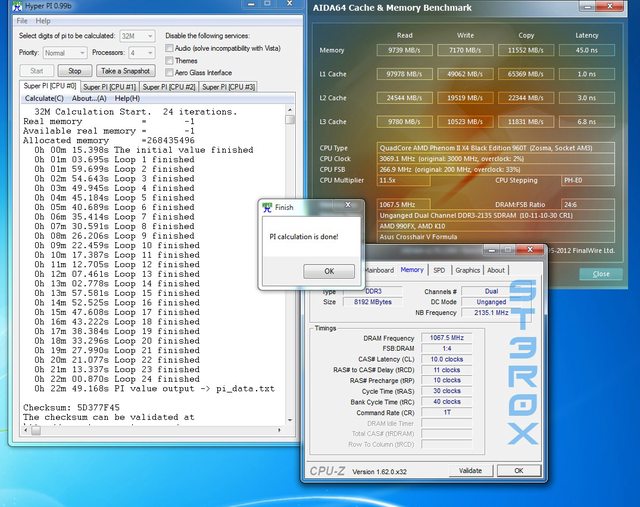Switch to the About tab in CPU-Z
The width and height of the screenshot is (640, 507).
coord(496,270)
